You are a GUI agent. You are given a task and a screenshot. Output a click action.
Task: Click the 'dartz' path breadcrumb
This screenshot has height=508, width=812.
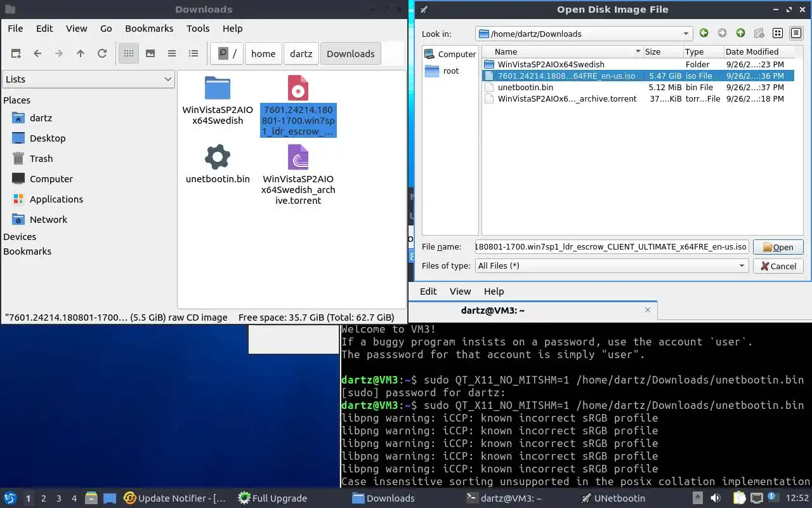pyautogui.click(x=301, y=54)
